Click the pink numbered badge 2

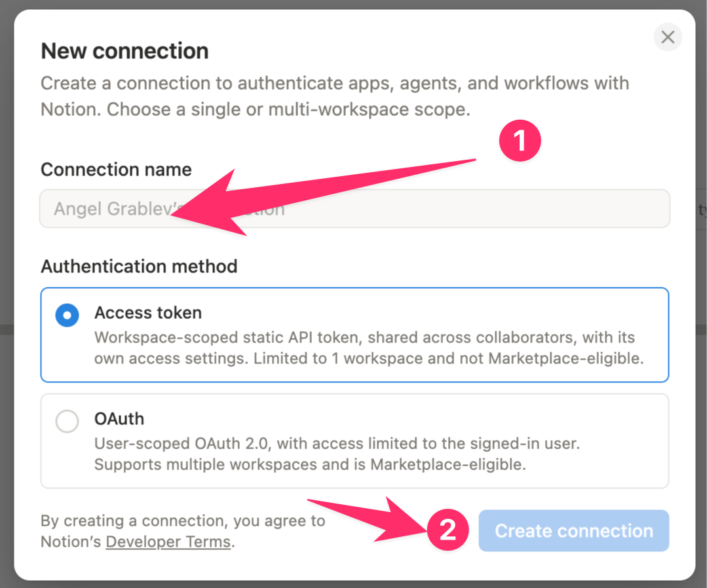coord(448,530)
